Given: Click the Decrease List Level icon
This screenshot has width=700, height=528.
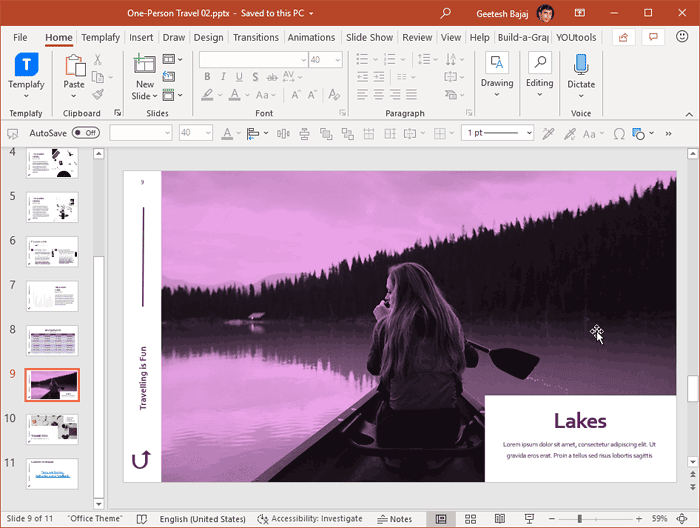Looking at the screenshot, I should tap(362, 77).
